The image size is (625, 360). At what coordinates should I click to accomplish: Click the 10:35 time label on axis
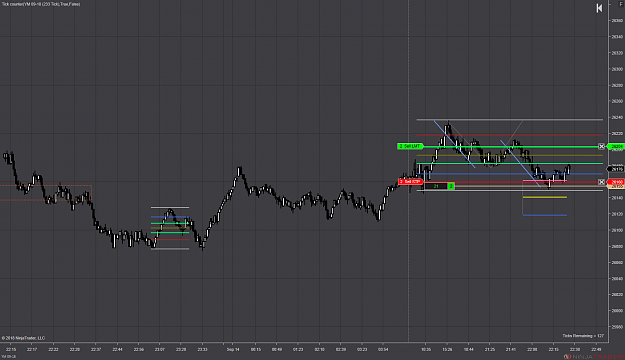[426, 350]
